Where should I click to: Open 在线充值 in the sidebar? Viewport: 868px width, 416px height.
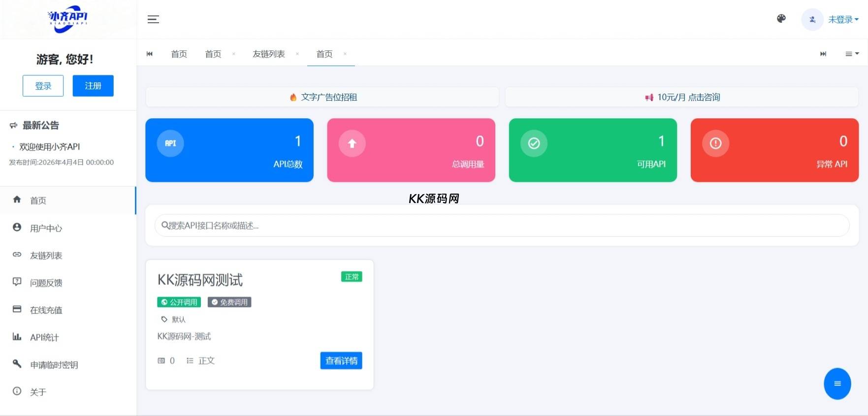click(68, 310)
